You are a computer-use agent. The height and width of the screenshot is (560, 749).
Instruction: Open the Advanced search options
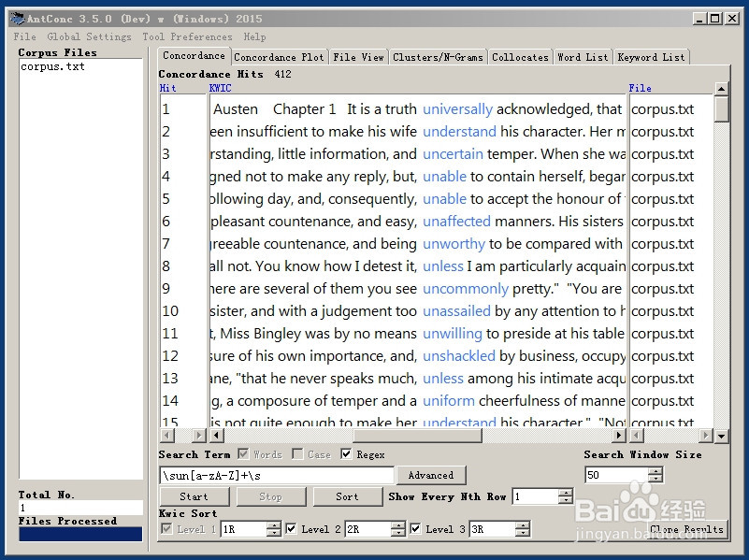point(431,476)
